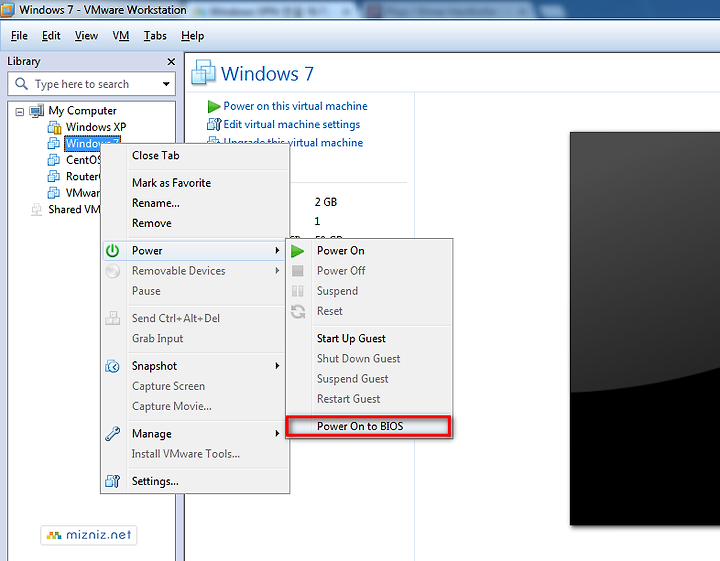Click the green Power icon in context menu
This screenshot has width=720, height=561.
point(112,251)
